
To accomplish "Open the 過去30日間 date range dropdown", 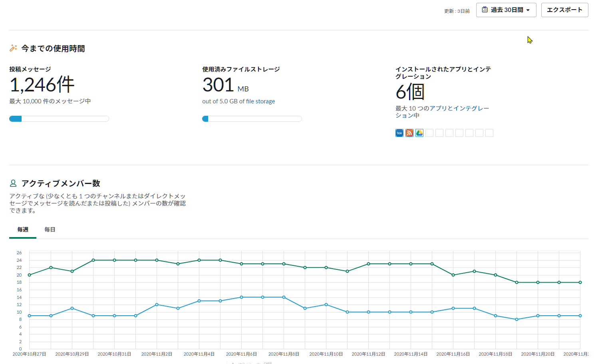I will (x=506, y=10).
